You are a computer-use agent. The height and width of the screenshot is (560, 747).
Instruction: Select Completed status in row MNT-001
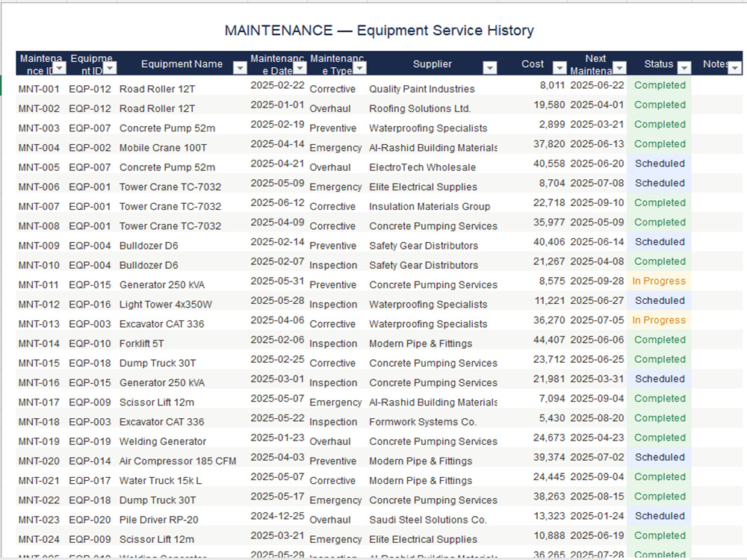coord(660,85)
